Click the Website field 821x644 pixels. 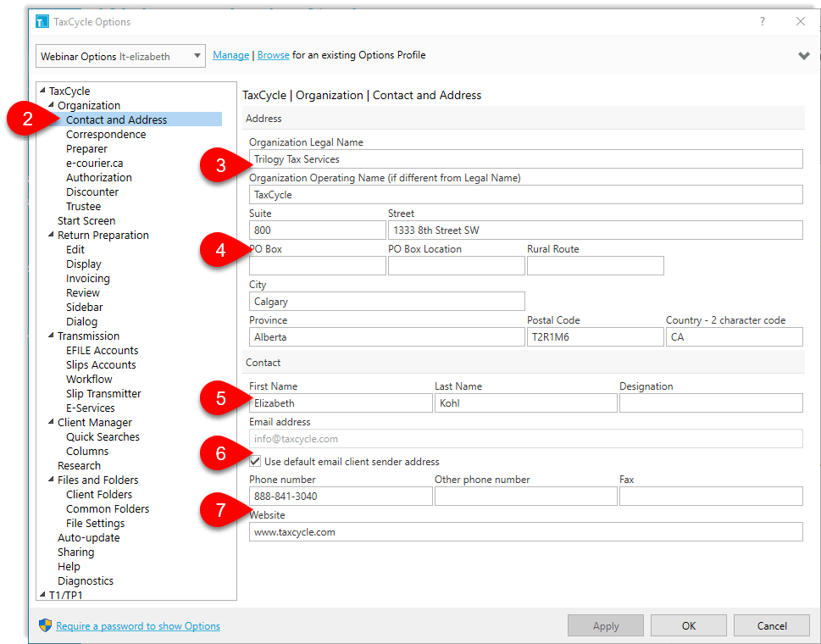click(x=525, y=532)
